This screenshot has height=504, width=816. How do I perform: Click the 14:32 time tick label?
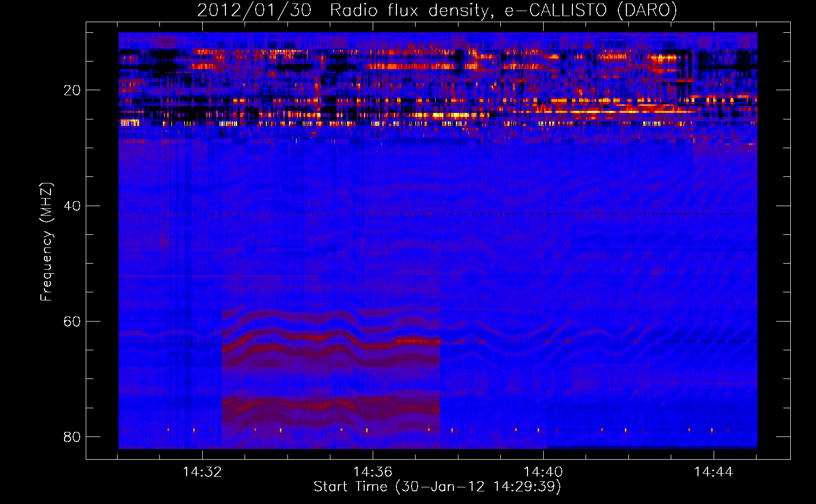(202, 472)
